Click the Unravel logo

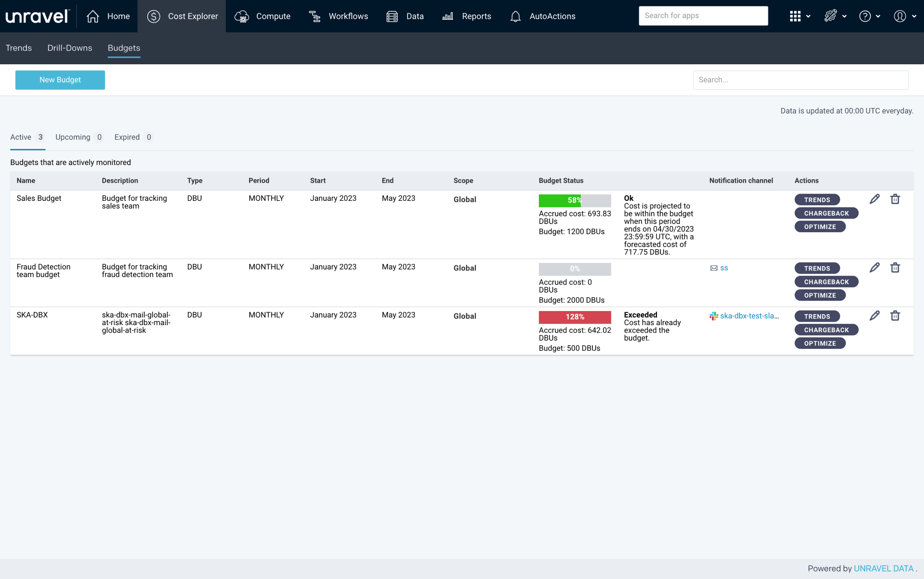(38, 16)
